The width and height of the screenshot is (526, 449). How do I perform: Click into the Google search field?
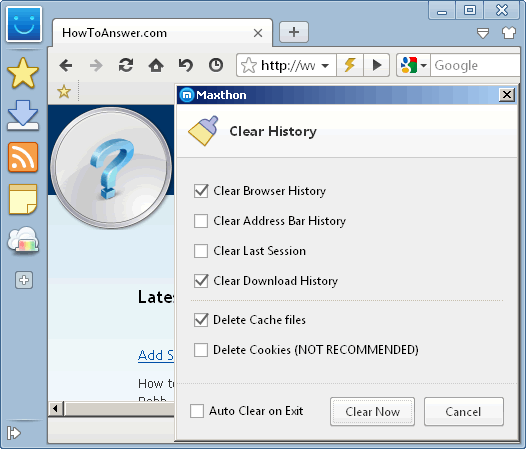[476, 65]
